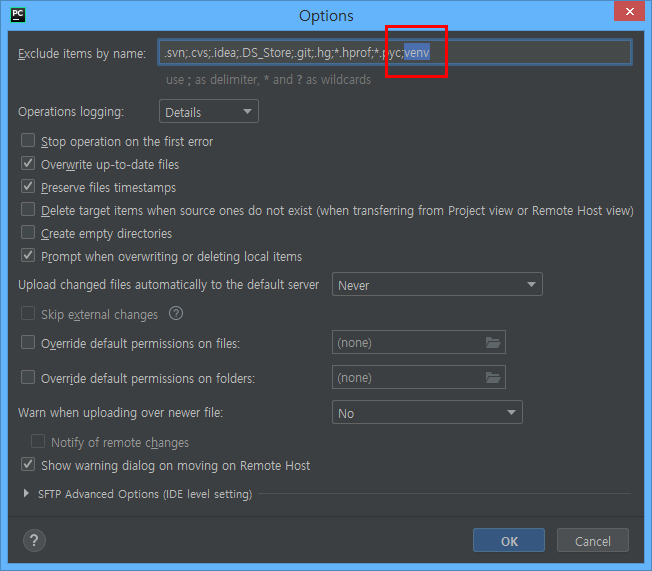Enable Delete target items when source missing
Image resolution: width=652 pixels, height=571 pixels.
point(28,210)
